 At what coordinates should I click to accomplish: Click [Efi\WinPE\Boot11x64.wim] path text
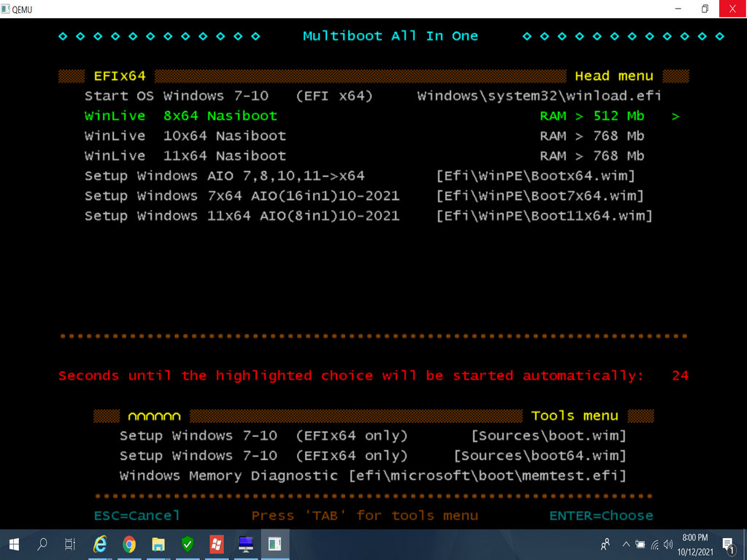click(x=544, y=216)
